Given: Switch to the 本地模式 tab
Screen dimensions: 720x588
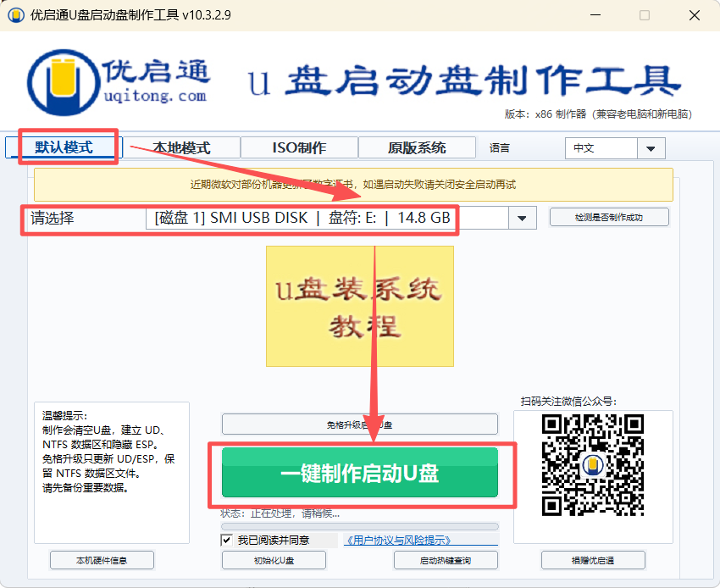Looking at the screenshot, I should pos(181,147).
